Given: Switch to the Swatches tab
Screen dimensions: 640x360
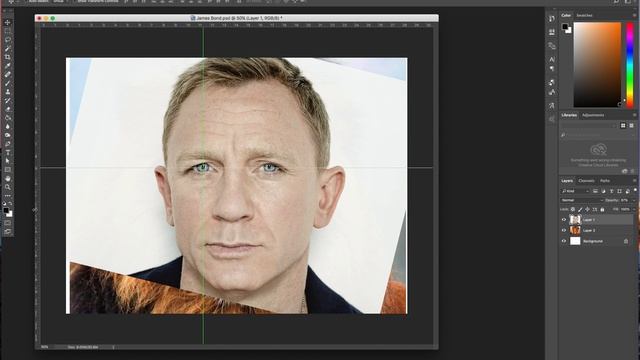Looking at the screenshot, I should pos(584,15).
